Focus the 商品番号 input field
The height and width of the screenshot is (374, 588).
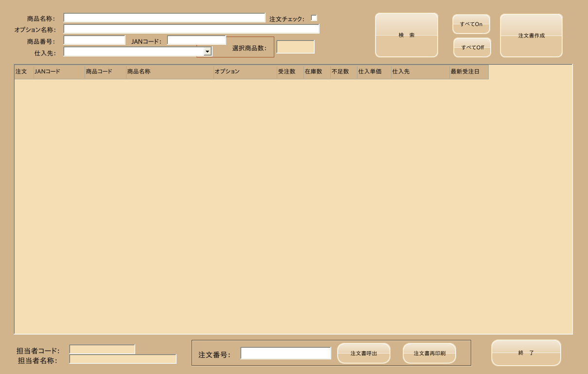[x=94, y=40]
